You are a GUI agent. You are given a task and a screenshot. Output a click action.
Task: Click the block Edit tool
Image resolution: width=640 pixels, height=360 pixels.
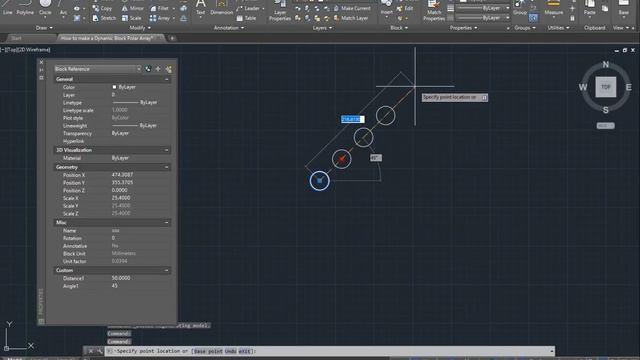coord(405,8)
